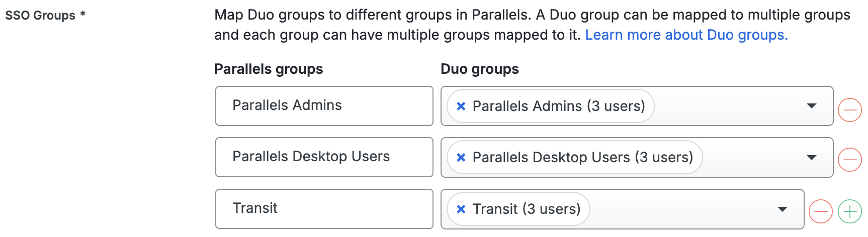This screenshot has width=868, height=237.
Task: Expand Duo groups dropdown for Parallels Admins
Action: click(x=811, y=106)
